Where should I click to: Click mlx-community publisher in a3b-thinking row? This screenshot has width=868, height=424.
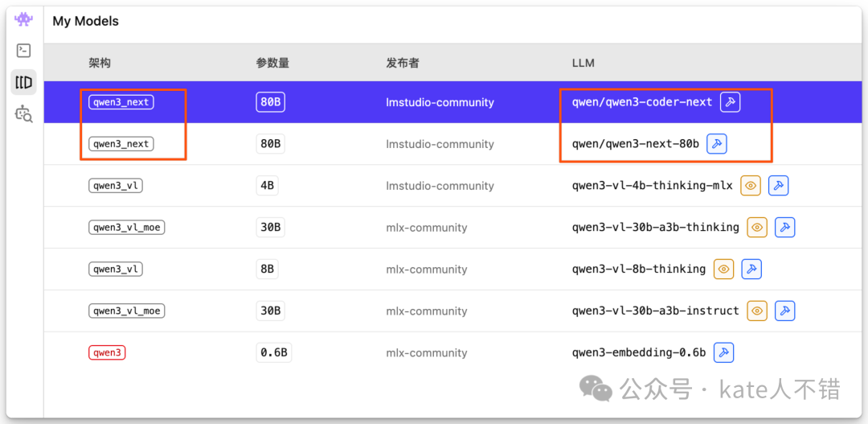click(427, 227)
